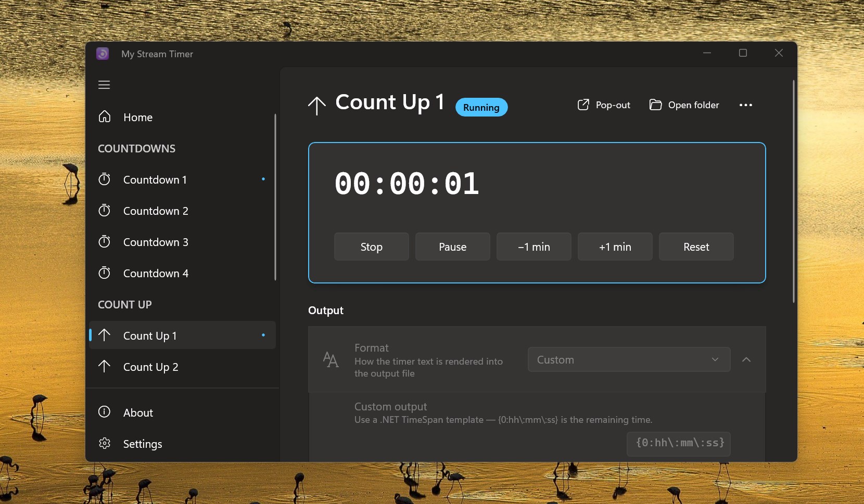Click the Output heading
Screen dimensions: 864x504
[326, 311]
